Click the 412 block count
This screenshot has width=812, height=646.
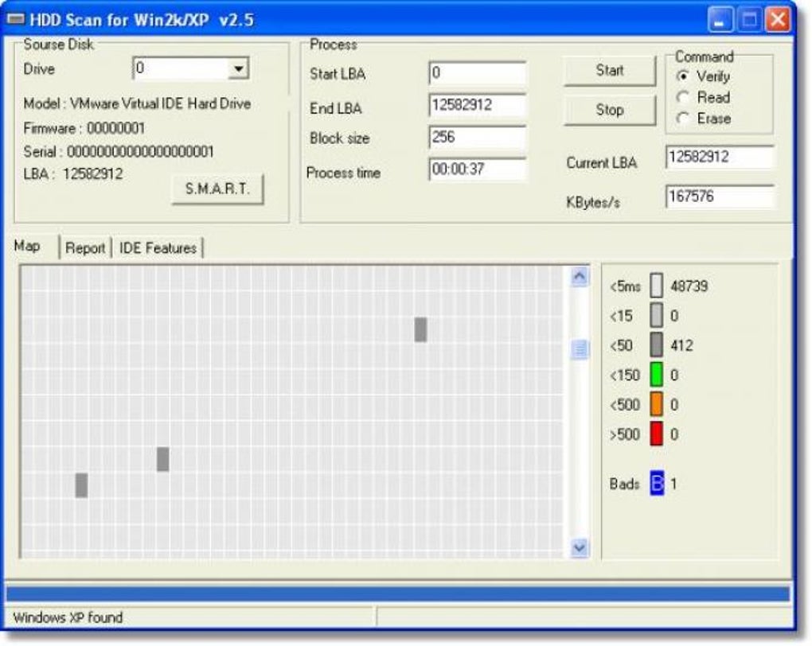pyautogui.click(x=681, y=345)
